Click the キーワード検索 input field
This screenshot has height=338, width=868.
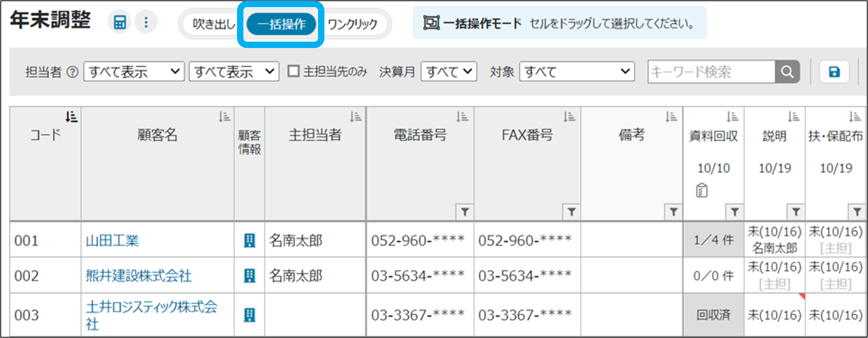click(711, 72)
